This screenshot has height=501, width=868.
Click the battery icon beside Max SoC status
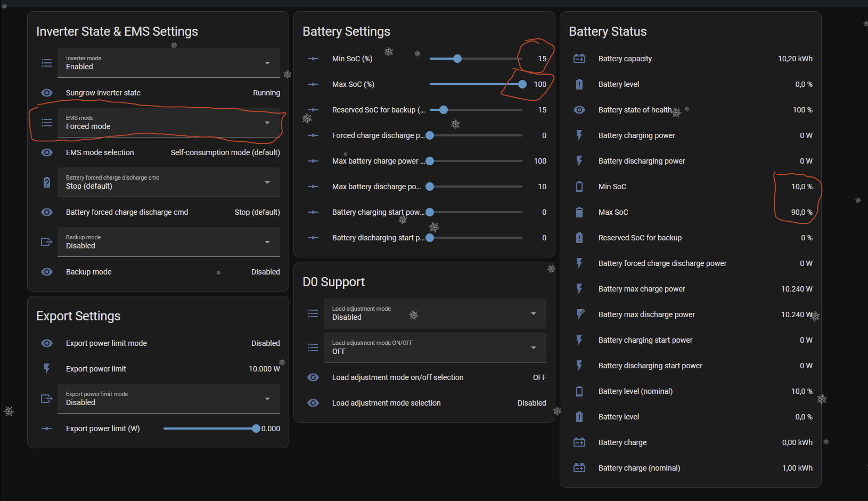579,212
